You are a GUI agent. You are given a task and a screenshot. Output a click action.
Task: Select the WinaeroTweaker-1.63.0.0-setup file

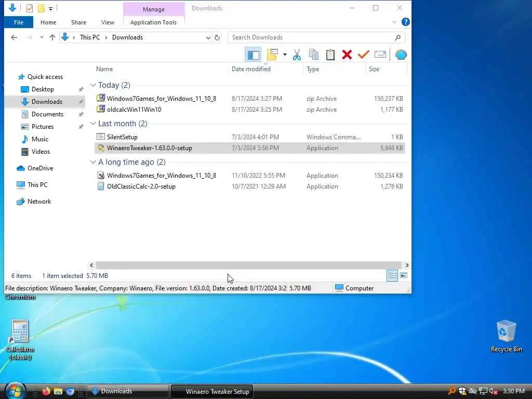[250, 148]
